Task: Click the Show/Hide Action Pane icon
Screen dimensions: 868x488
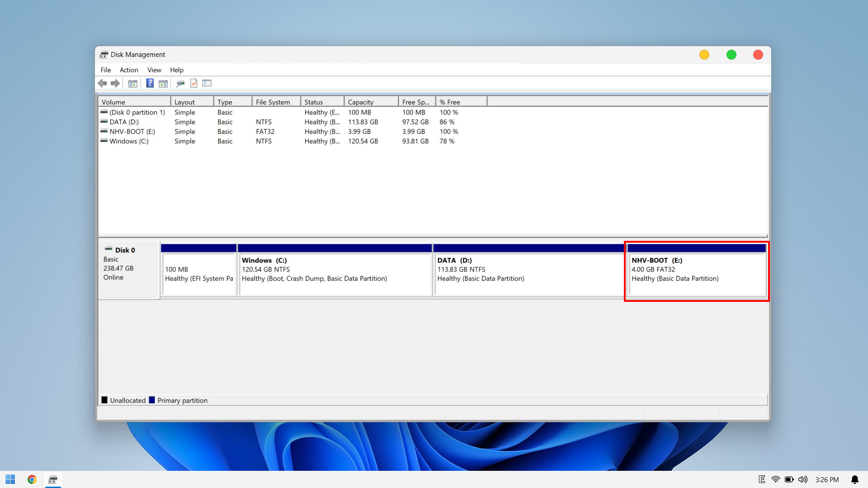Action: click(163, 83)
